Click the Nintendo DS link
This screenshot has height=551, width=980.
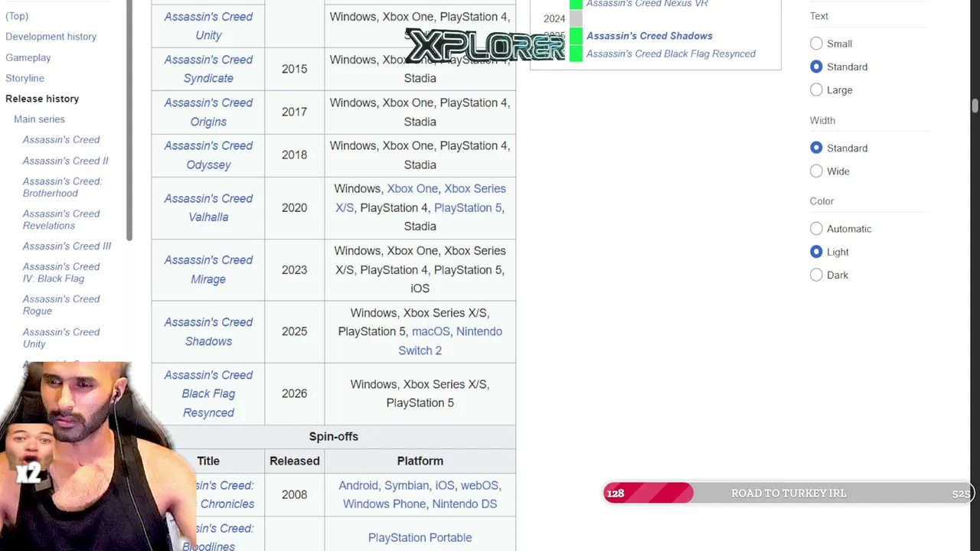pos(465,504)
